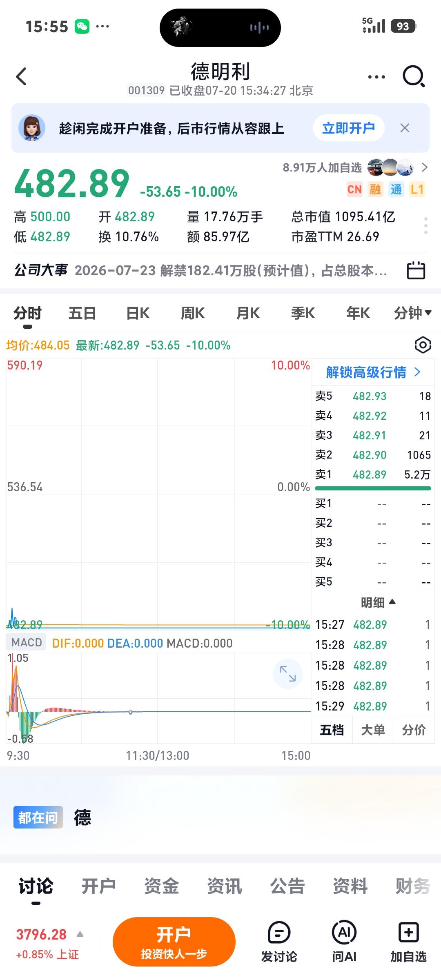Tap the back arrow icon

pos(21,76)
